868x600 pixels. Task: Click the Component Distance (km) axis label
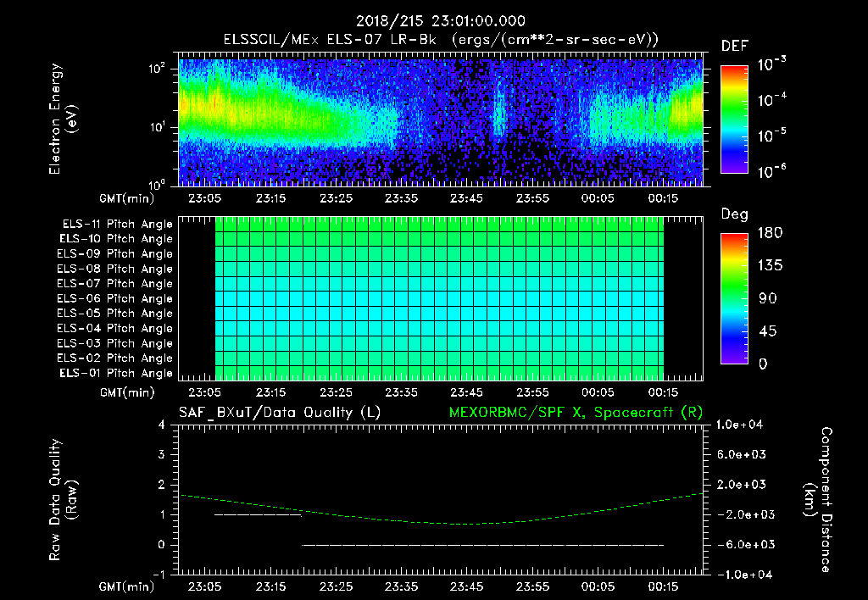(x=818, y=500)
